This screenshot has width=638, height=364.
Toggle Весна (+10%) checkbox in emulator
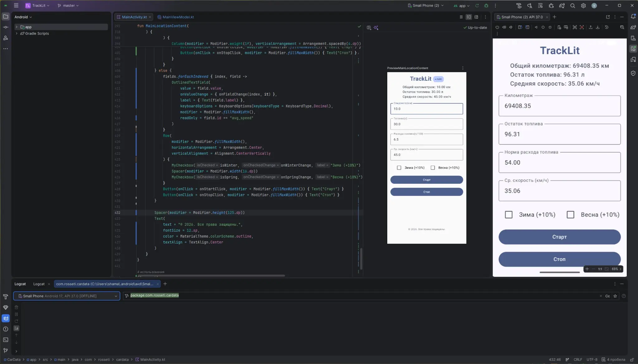tap(570, 215)
